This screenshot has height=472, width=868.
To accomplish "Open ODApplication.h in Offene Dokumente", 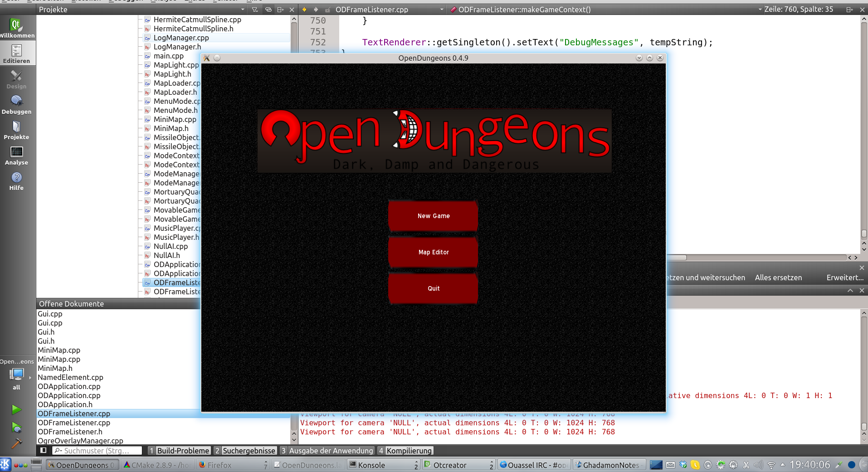I will click(x=65, y=404).
